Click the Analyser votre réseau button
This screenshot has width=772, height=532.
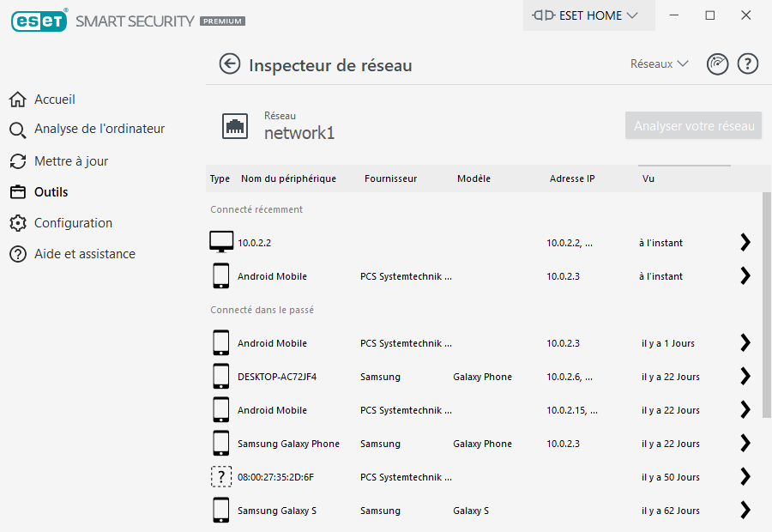[x=693, y=125]
